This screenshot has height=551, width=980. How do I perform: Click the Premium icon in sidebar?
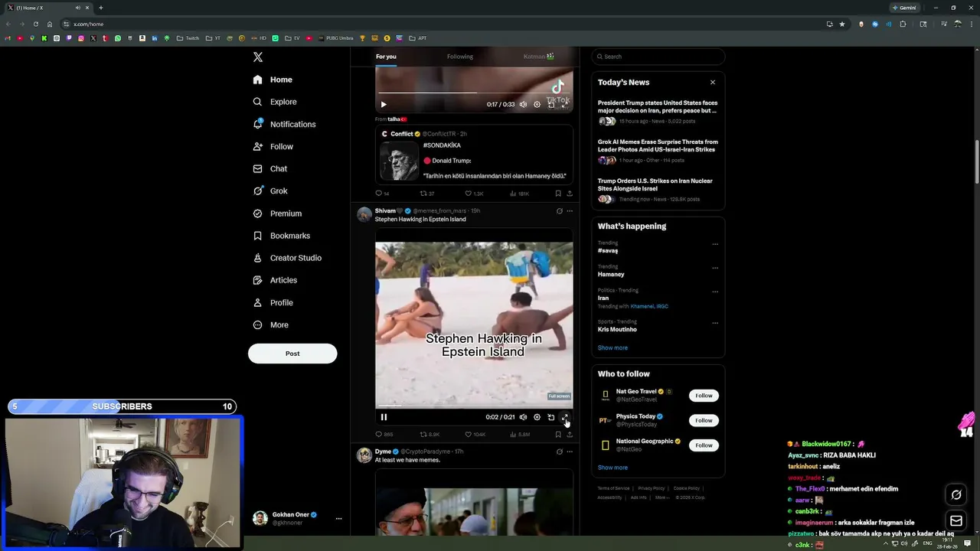(258, 214)
